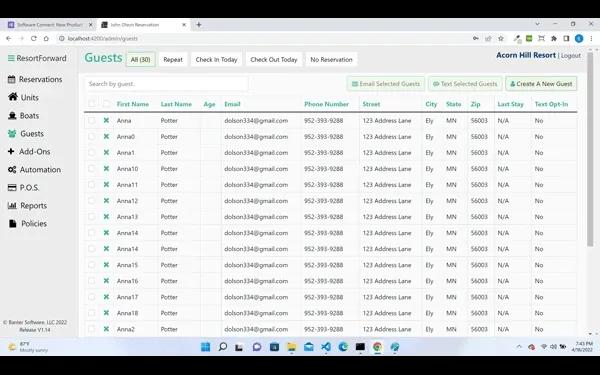600x375 pixels.
Task: Check the box for guest Anna0
Action: [91, 137]
